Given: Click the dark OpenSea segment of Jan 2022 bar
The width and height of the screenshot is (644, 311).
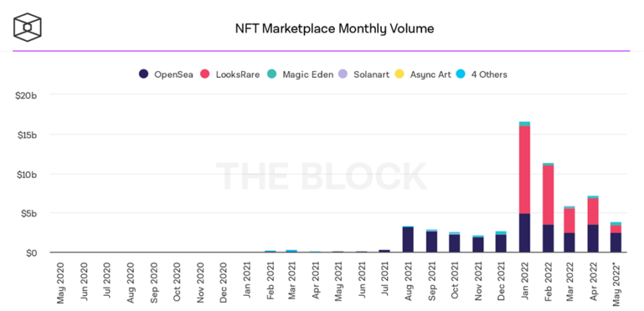Looking at the screenshot, I should click(x=524, y=233).
